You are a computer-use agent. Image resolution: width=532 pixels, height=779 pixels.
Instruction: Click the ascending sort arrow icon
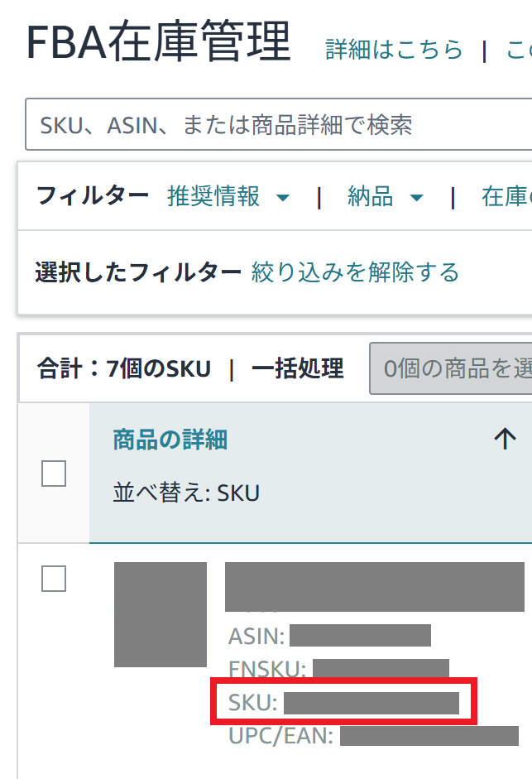point(504,440)
